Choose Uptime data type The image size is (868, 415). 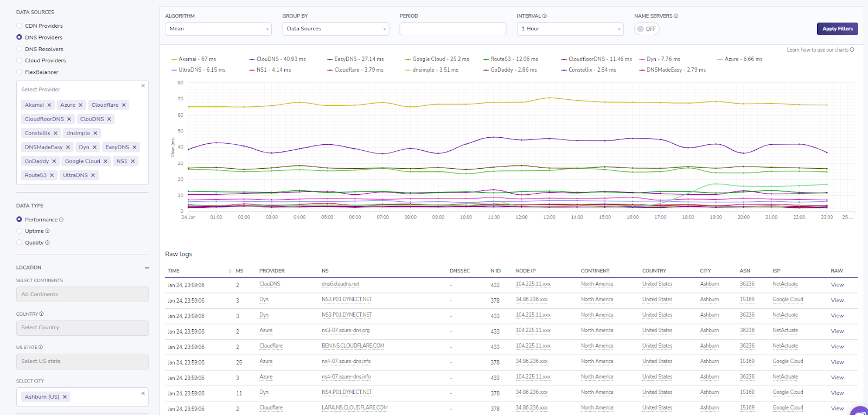[20, 231]
